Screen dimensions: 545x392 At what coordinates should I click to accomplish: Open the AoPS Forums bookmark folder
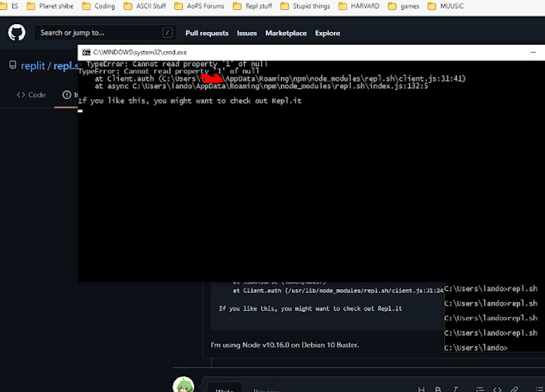pos(200,6)
